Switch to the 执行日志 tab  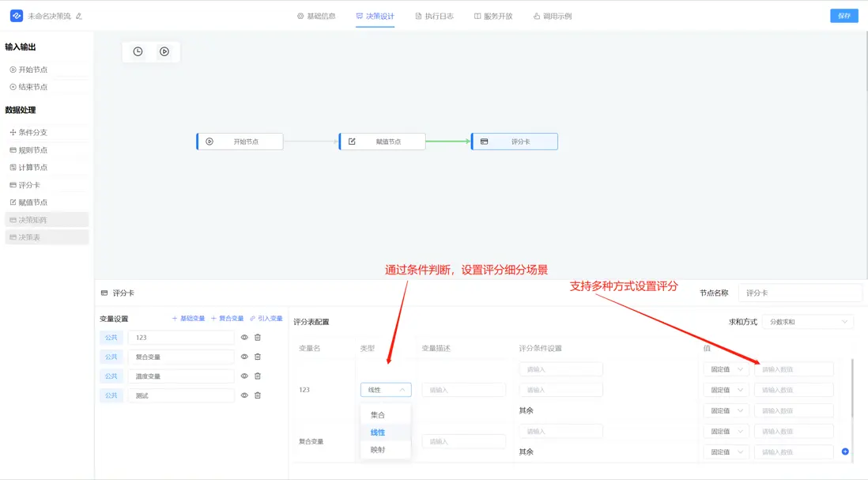pyautogui.click(x=435, y=16)
